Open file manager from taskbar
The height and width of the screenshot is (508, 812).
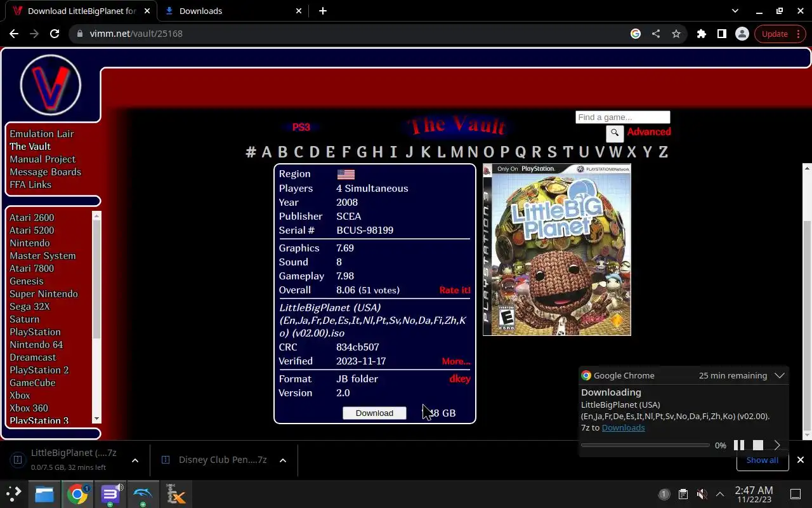click(x=44, y=494)
